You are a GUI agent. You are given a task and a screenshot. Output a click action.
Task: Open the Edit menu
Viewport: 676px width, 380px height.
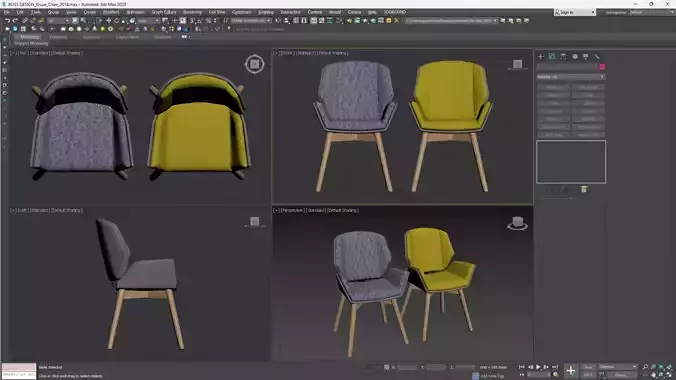[20, 12]
